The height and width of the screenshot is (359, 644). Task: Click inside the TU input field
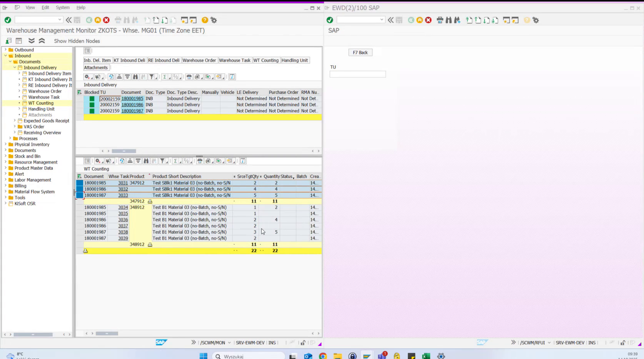click(x=357, y=74)
